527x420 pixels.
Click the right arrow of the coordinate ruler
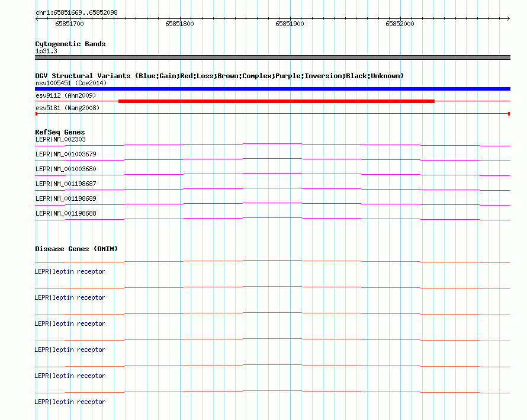tap(509, 19)
